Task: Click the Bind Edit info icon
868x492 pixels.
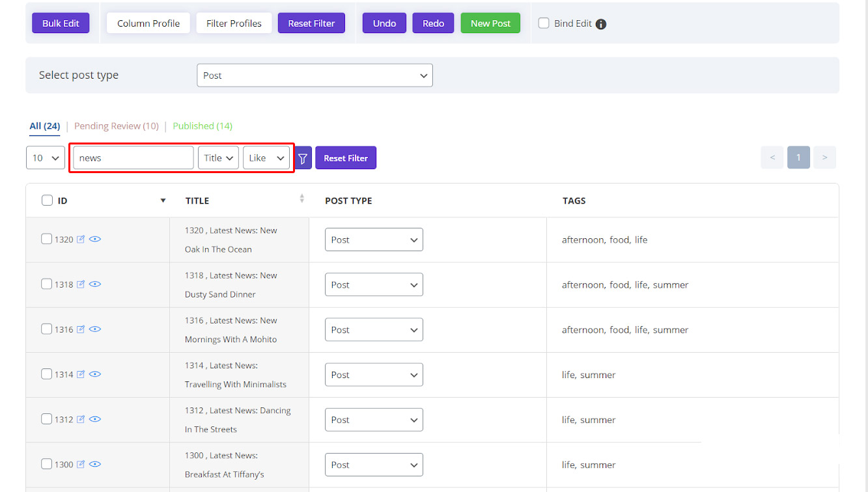Action: pyautogui.click(x=600, y=23)
